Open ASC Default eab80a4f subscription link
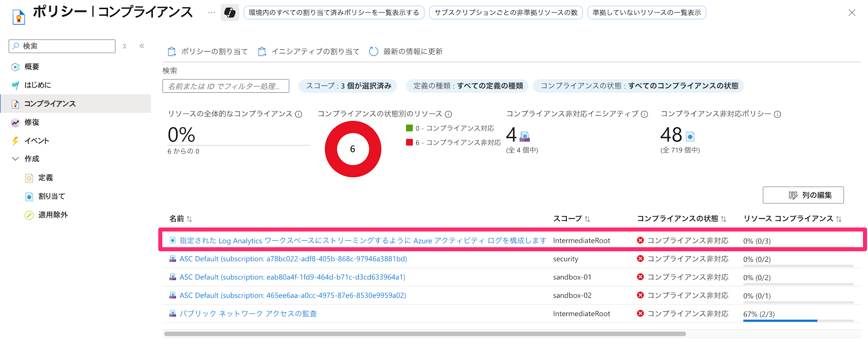 pos(293,277)
